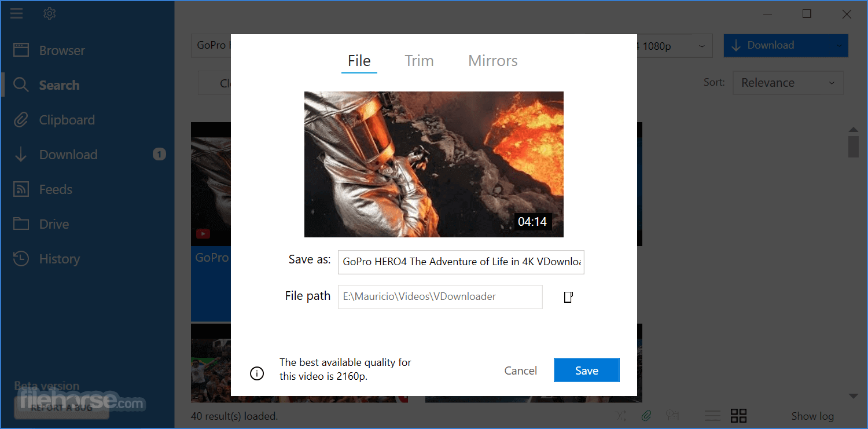Viewport: 868px width, 429px height.
Task: Click the scroll-down arrow of results scrollbar
Action: click(x=853, y=396)
